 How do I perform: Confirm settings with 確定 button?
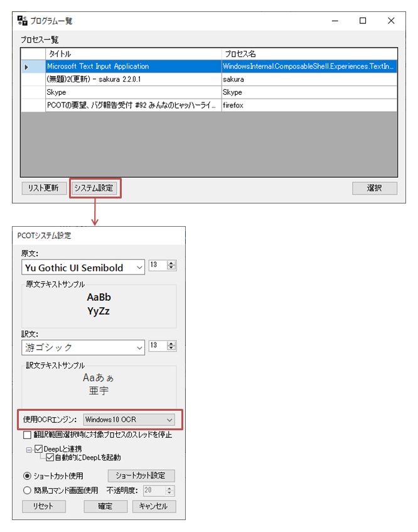pyautogui.click(x=105, y=506)
